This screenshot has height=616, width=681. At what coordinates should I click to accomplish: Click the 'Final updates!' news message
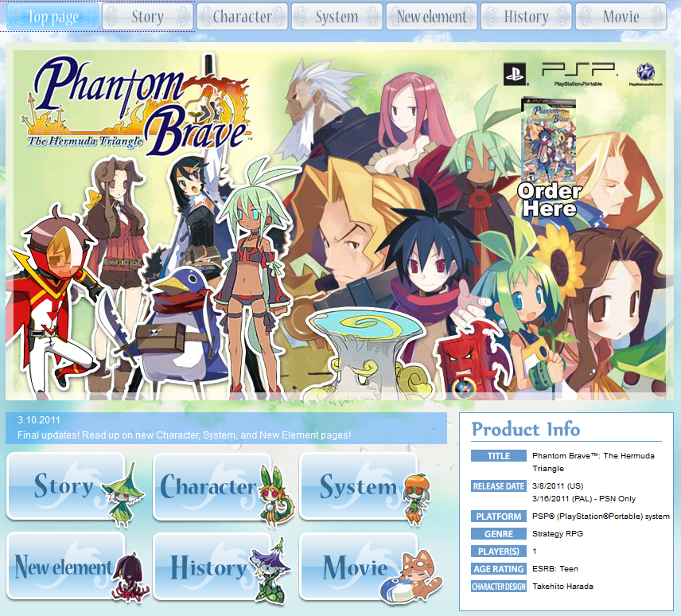coord(184,435)
